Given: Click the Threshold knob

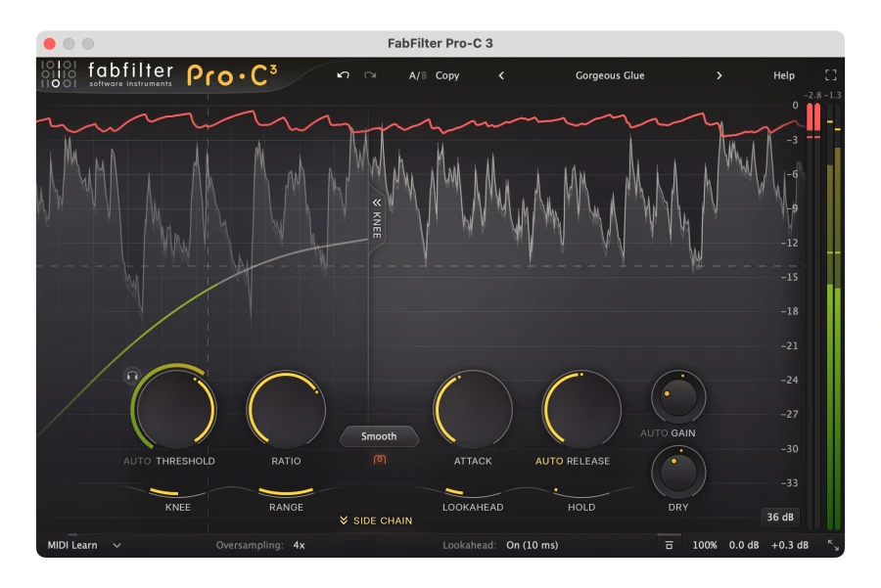Looking at the screenshot, I should pos(175,410).
